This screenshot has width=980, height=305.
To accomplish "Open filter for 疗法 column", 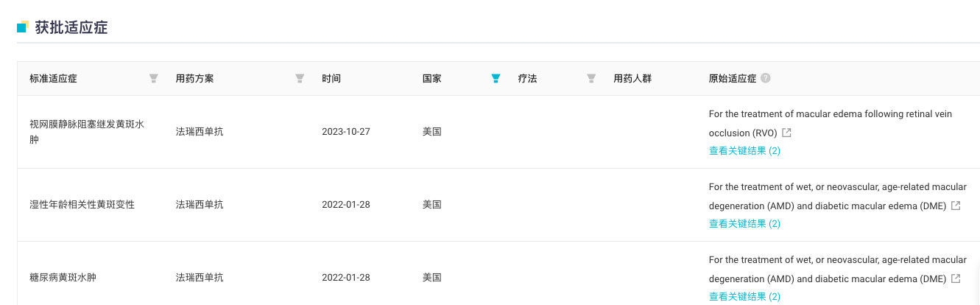I will pyautogui.click(x=591, y=78).
